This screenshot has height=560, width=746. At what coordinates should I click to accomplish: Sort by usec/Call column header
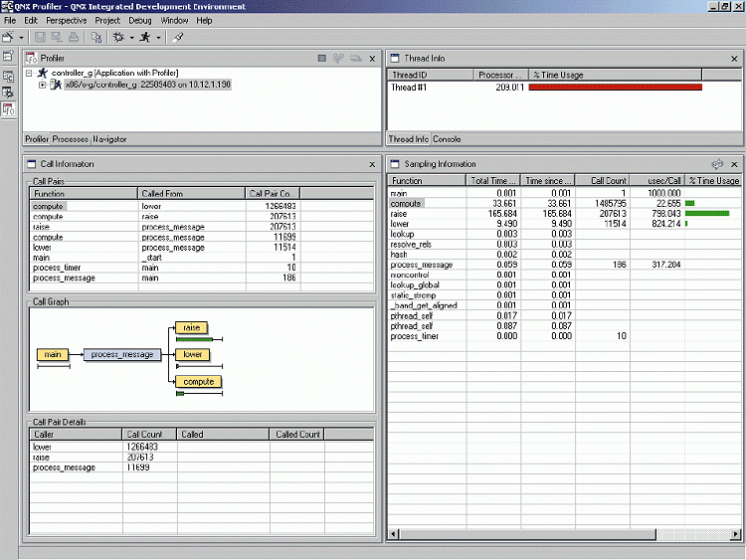point(657,180)
